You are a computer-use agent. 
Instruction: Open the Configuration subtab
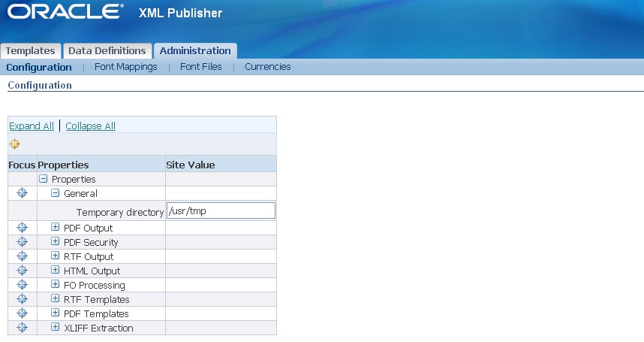point(39,67)
